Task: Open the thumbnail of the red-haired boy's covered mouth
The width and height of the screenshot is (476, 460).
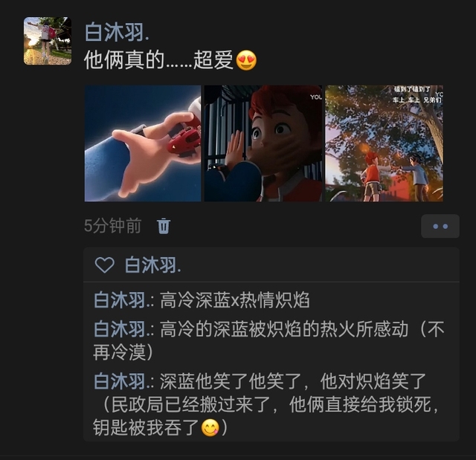Action: [x=263, y=143]
